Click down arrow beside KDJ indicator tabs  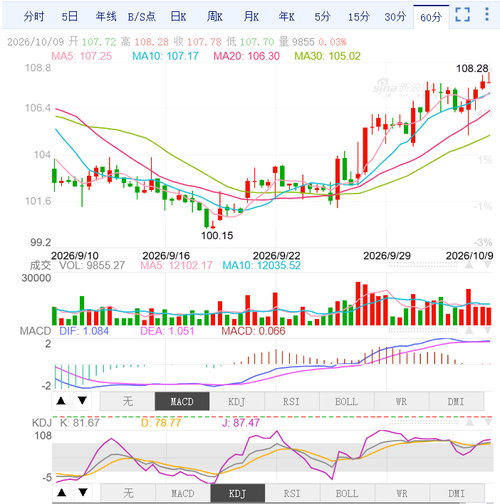83,493
